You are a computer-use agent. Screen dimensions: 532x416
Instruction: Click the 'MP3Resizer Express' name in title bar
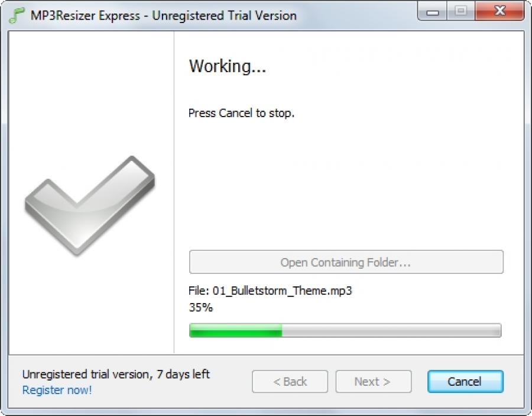click(x=85, y=15)
